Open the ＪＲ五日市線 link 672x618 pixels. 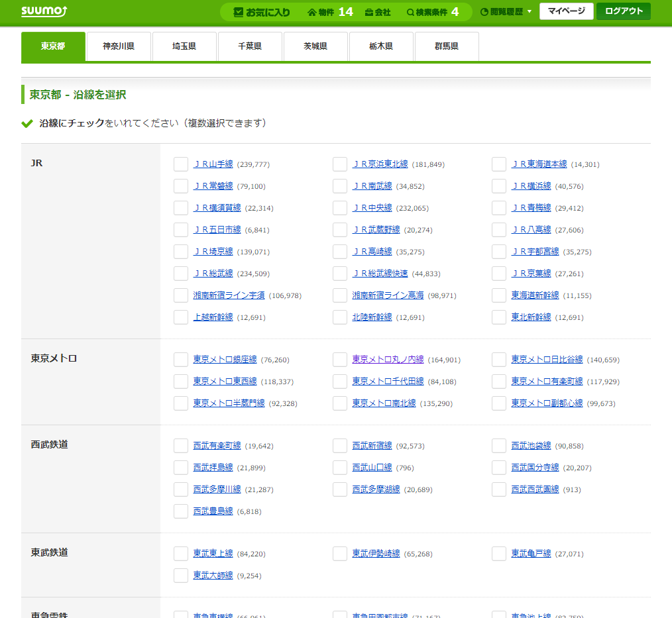pos(217,230)
